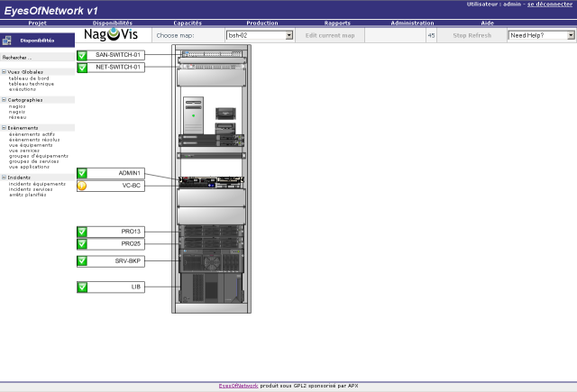Open the Production menu
Viewport: 577px width, 392px height.
262,23
